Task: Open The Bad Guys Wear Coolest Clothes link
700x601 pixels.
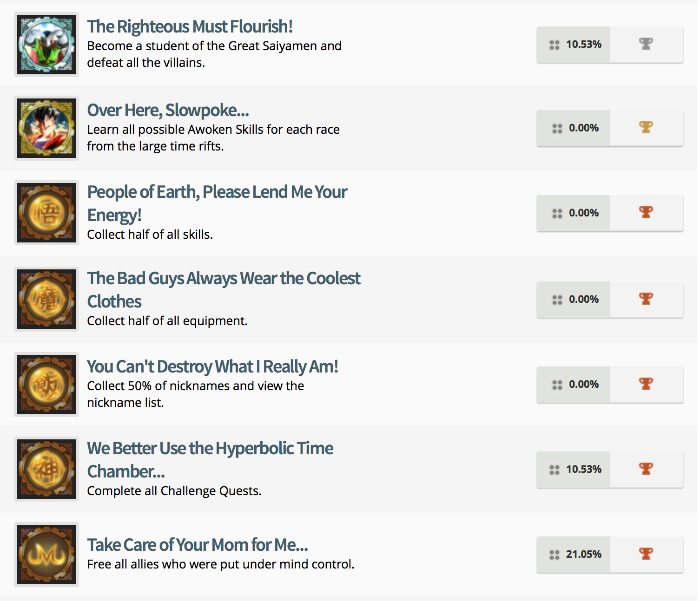Action: [224, 279]
